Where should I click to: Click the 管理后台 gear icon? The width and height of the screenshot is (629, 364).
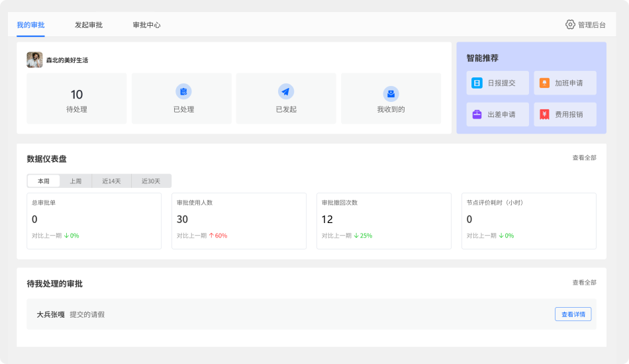pyautogui.click(x=570, y=24)
